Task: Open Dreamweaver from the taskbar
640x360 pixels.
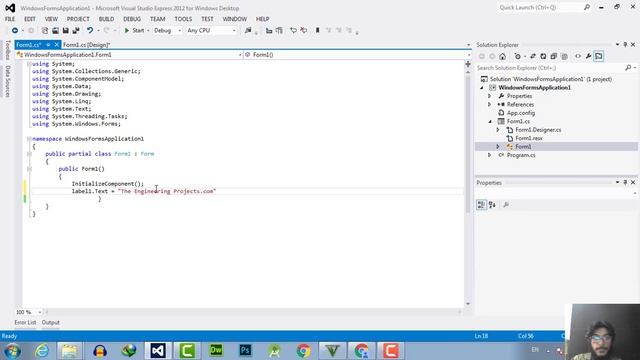Action: coord(216,351)
